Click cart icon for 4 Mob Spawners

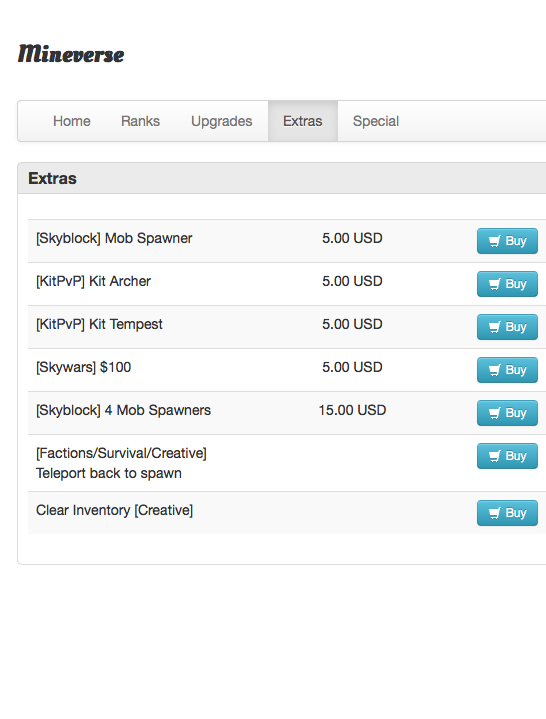(494, 413)
